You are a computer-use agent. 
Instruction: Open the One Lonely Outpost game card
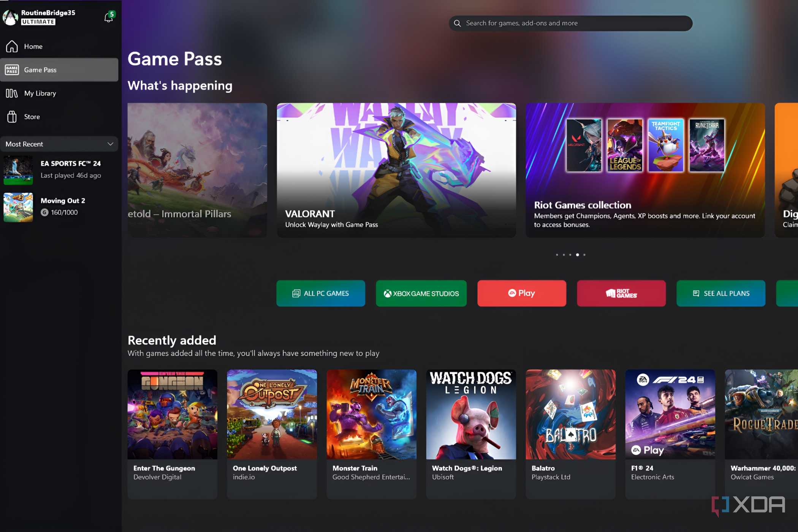[272, 434]
